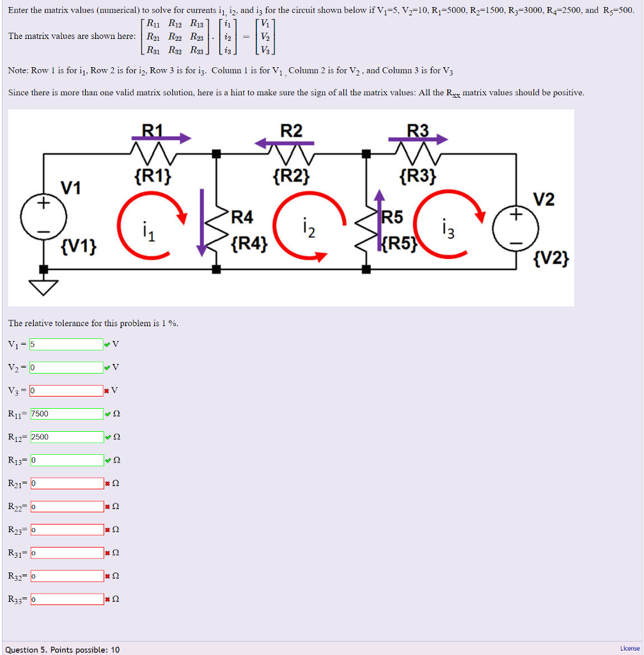This screenshot has width=644, height=655.
Task: Click the circuit diagram image
Action: pos(291,206)
